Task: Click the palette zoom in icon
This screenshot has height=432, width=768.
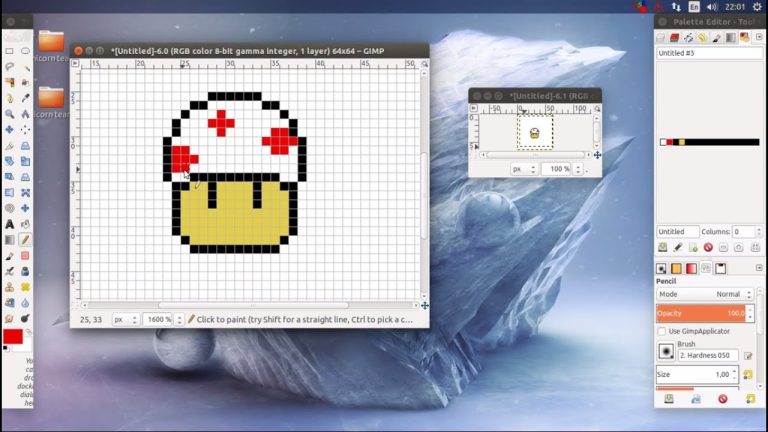Action: 739,248
